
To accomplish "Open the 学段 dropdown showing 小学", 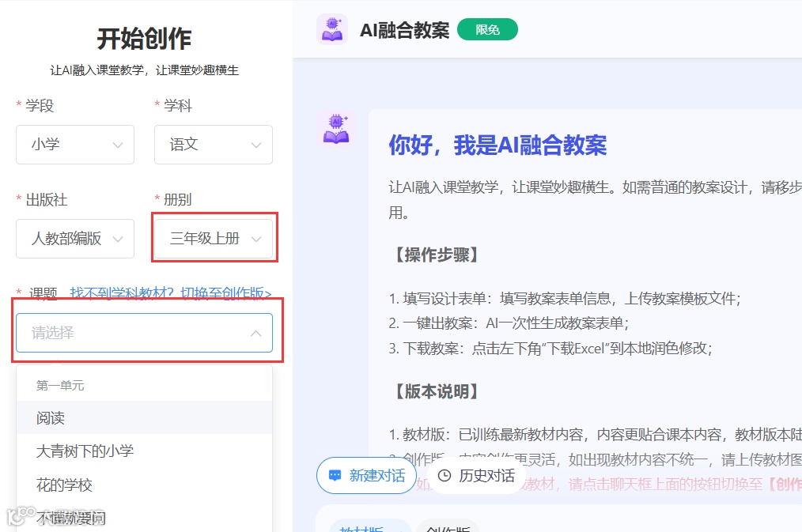I will (75, 145).
